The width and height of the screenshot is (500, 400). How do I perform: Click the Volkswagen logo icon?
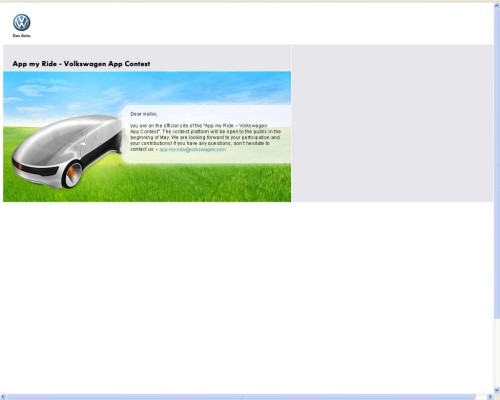coord(22,23)
